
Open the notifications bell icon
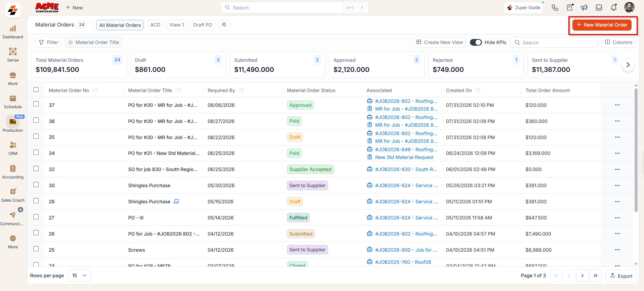[614, 8]
